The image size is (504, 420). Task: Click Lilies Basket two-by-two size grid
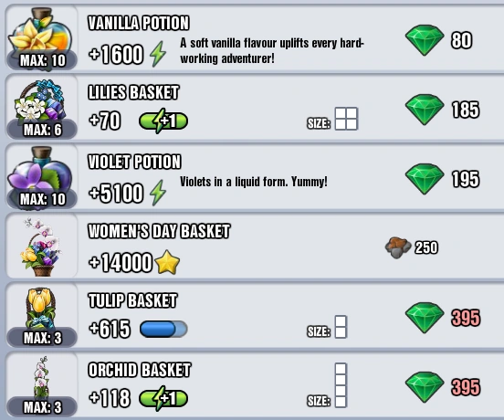[346, 119]
